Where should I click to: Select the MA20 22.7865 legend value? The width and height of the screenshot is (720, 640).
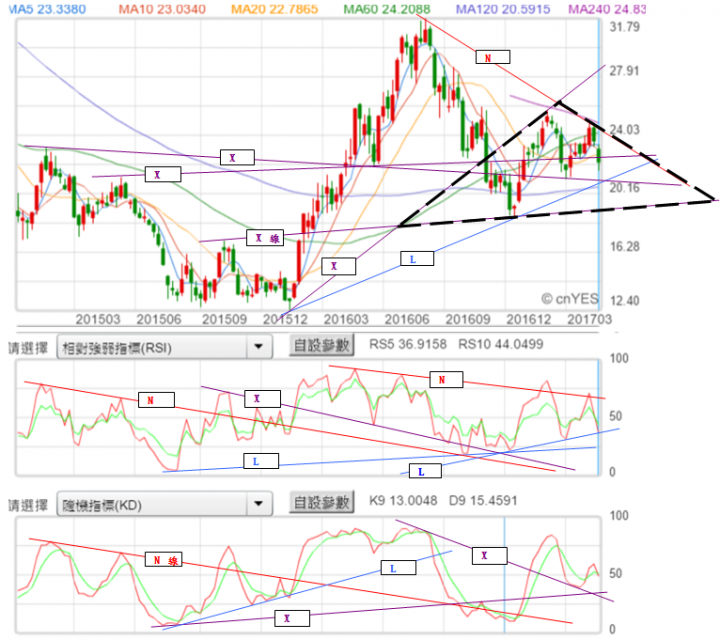(275, 9)
